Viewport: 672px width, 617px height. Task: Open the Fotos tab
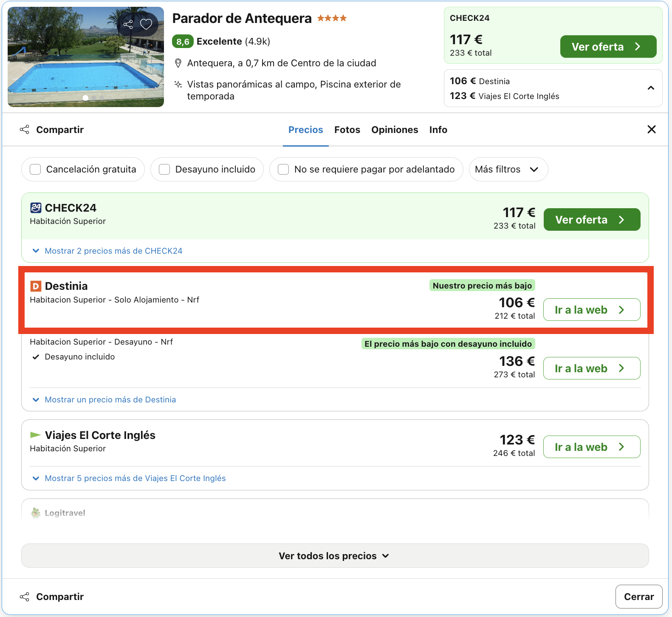coord(347,130)
